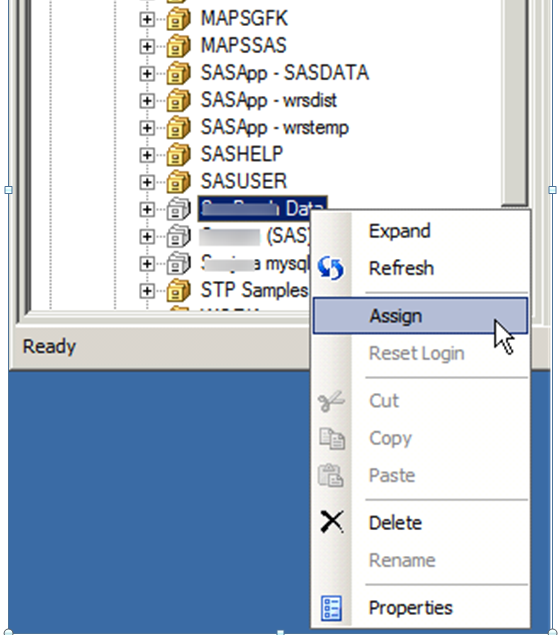Expand the SASApp - SASDATA node

(x=147, y=73)
